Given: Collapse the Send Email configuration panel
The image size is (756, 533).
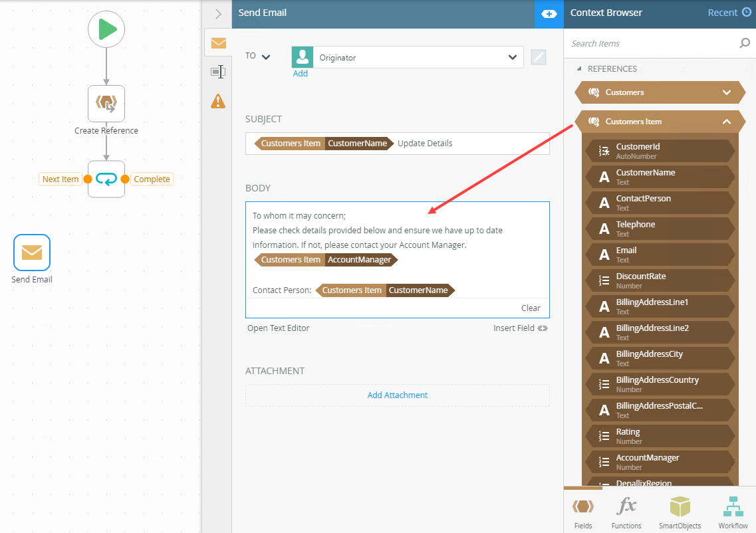Looking at the screenshot, I should [218, 13].
